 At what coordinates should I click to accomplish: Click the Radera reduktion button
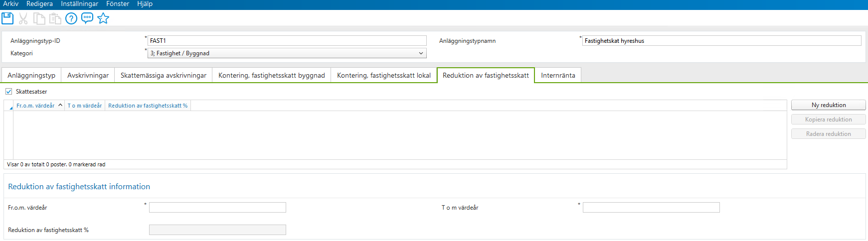pos(829,134)
